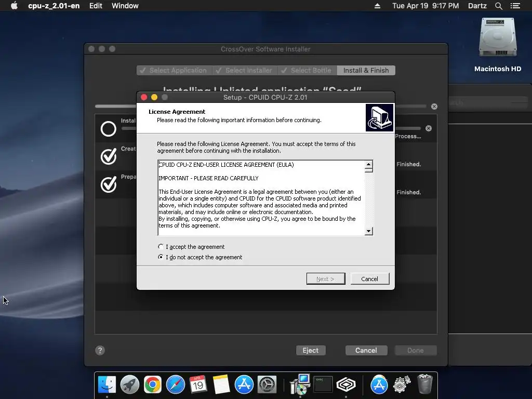Switch to Select Bottle tab
Viewport: 532px width, 399px height.
[308, 70]
